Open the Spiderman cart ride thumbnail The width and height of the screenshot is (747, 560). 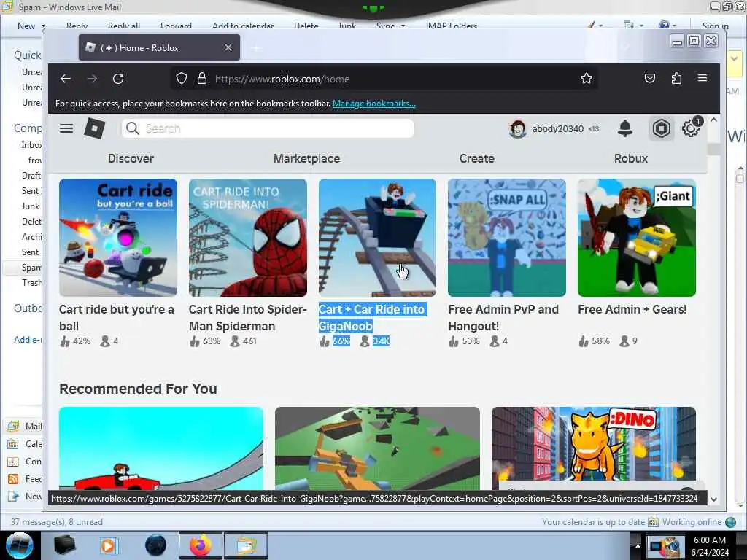click(248, 238)
